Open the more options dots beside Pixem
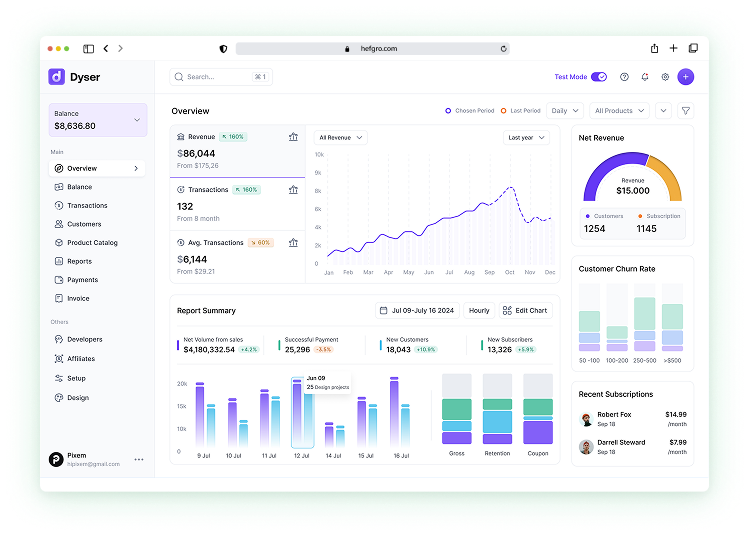 [x=139, y=459]
